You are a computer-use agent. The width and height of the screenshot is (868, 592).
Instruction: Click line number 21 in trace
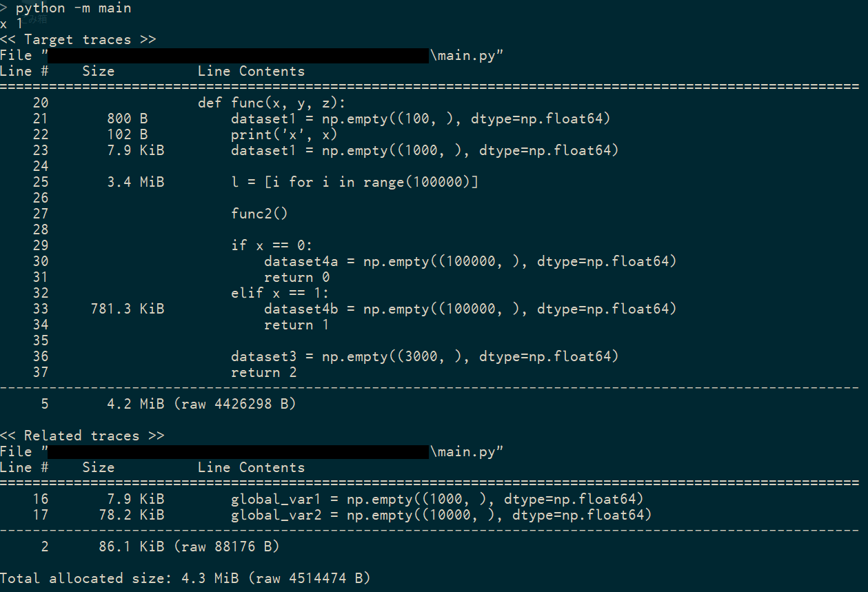click(41, 119)
